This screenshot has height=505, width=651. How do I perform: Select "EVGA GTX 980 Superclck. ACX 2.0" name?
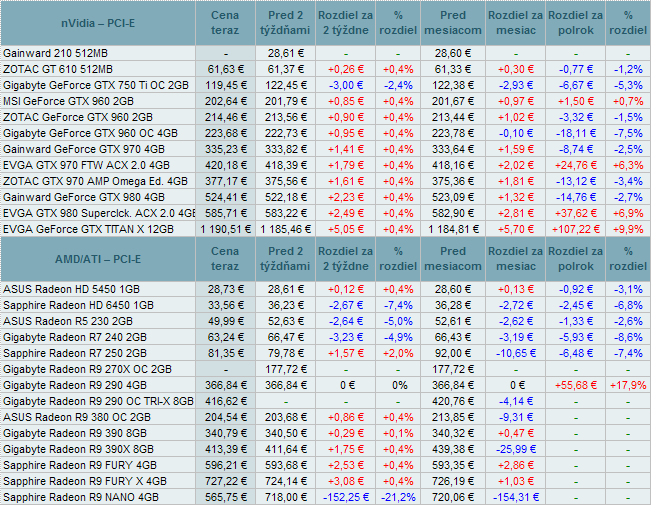(x=99, y=213)
